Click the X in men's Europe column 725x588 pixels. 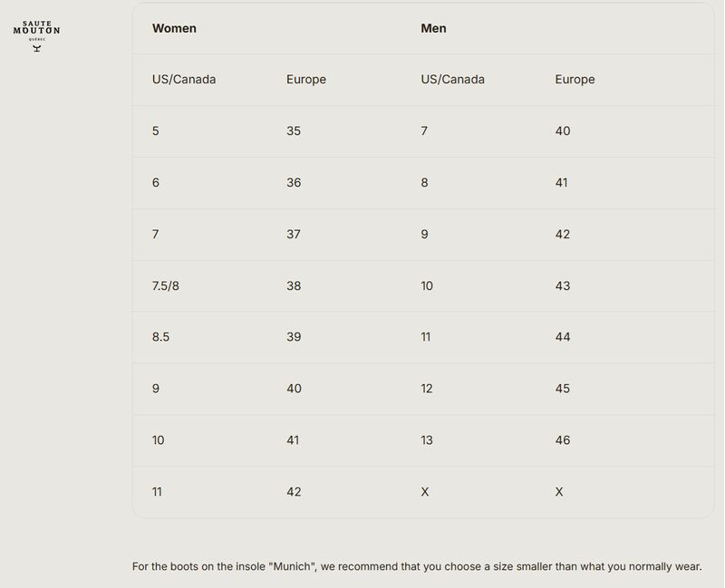(559, 492)
